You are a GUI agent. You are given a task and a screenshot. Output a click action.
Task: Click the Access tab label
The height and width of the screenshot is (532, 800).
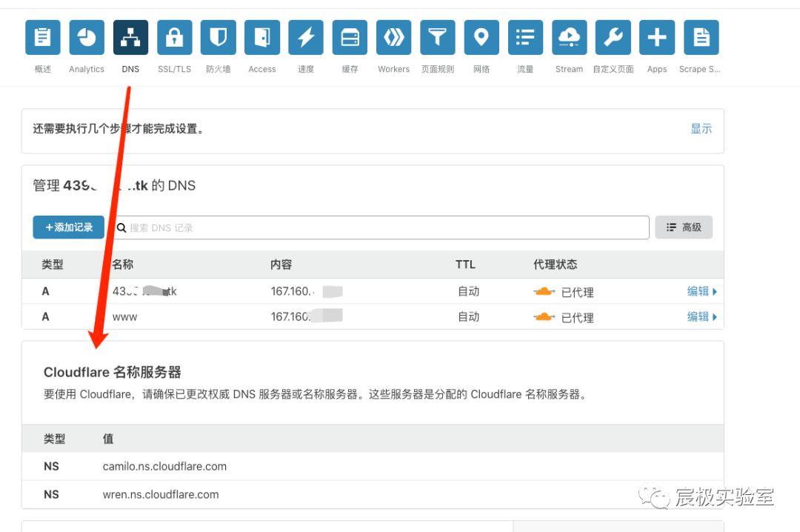coord(262,69)
